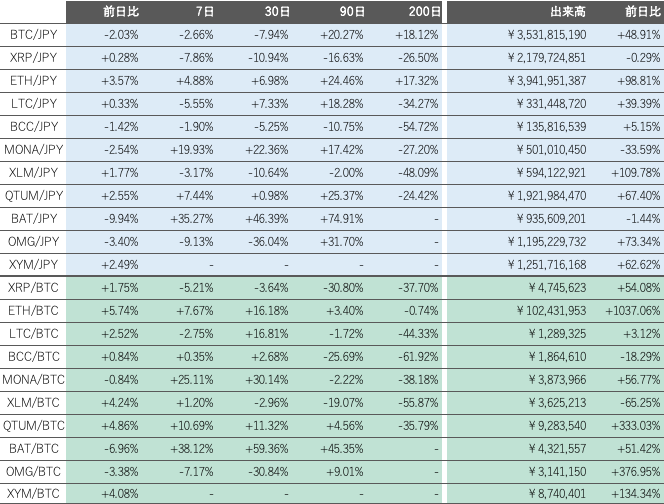Select the XRP/BTC row label
Image resolution: width=664 pixels, height=504 pixels.
click(33, 288)
